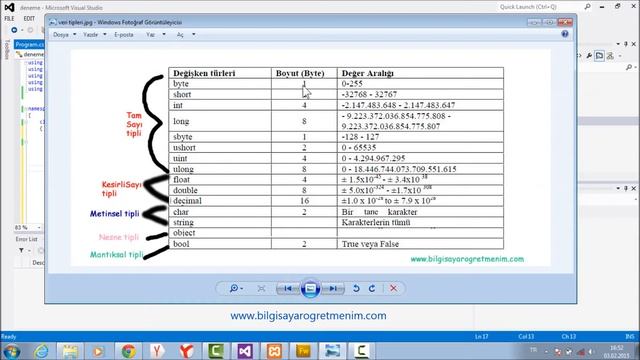Screen dimensions: 640x360
Task: Click the Navigate Backward button in Visual Studio
Action: pos(14,30)
